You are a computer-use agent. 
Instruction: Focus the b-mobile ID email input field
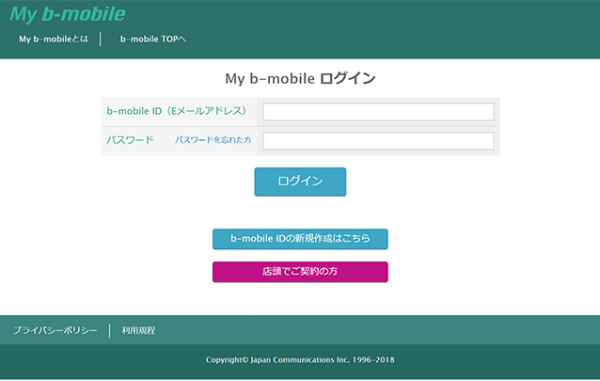(x=378, y=112)
